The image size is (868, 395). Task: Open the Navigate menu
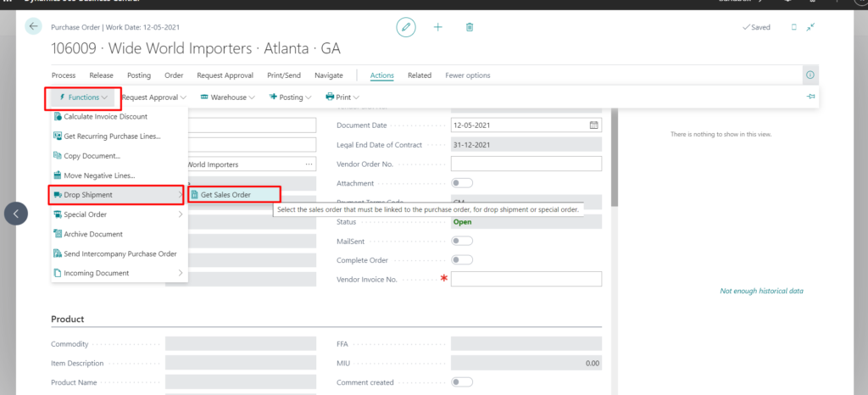click(x=329, y=75)
